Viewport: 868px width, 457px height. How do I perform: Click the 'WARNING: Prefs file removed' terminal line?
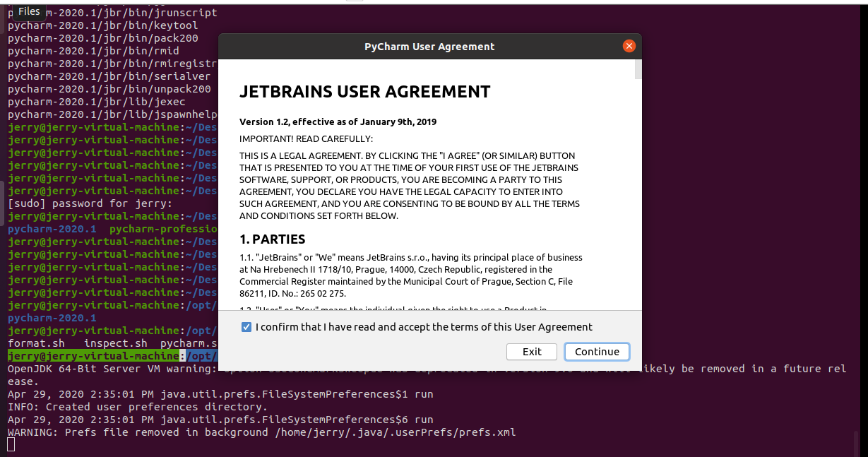click(262, 432)
